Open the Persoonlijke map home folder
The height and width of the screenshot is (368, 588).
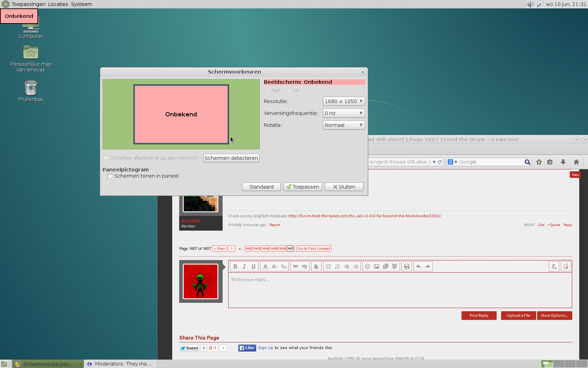click(x=31, y=59)
